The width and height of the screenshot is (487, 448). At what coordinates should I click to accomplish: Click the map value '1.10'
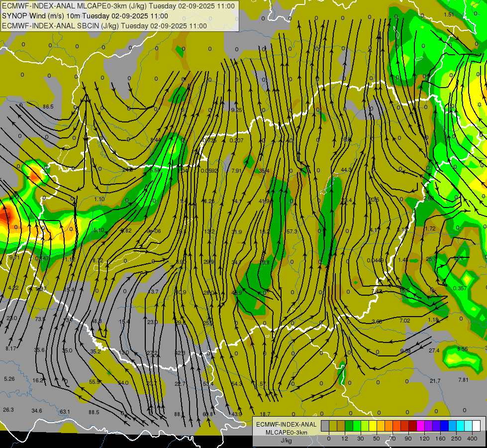pos(99,199)
